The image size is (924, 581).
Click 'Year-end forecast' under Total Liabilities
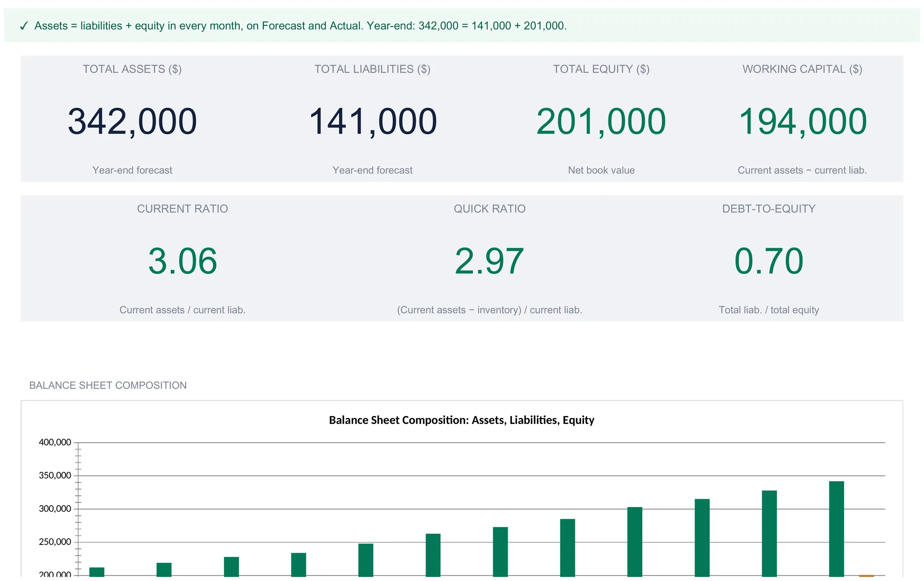click(x=372, y=170)
